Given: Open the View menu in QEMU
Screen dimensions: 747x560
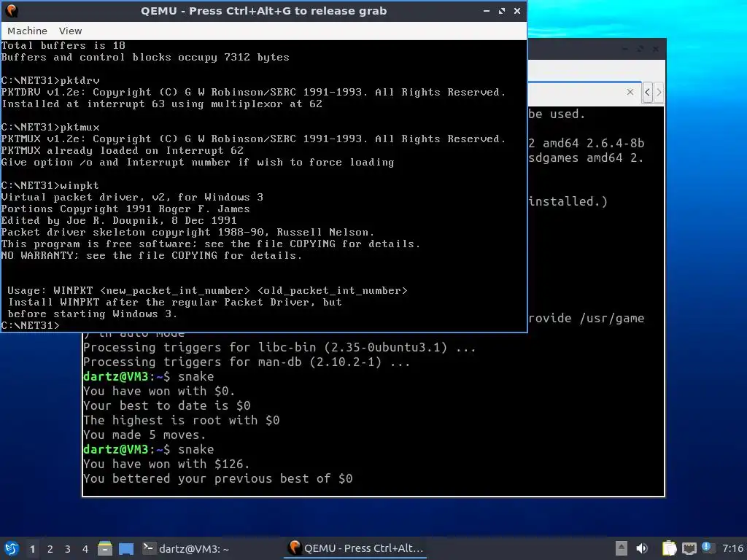Looking at the screenshot, I should [x=71, y=31].
